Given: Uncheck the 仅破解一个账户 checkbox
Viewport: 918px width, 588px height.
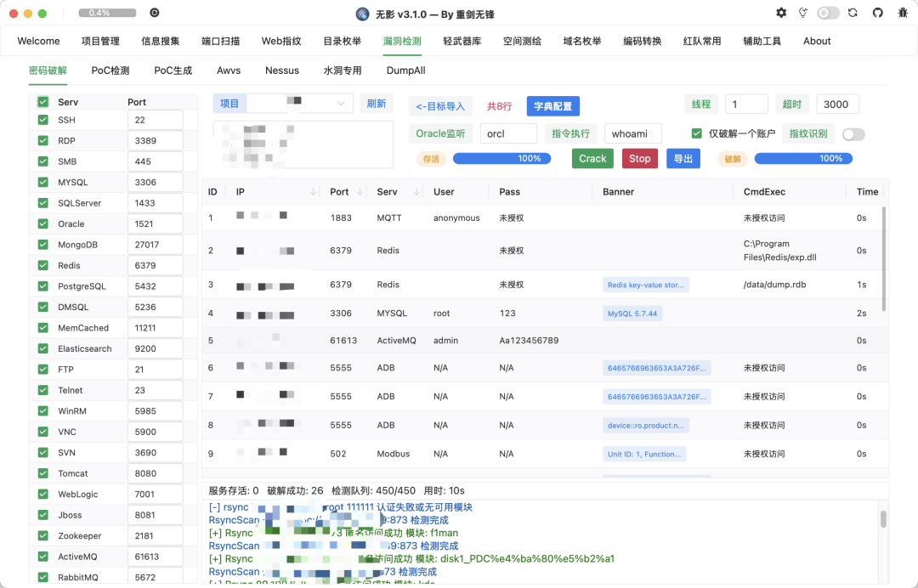Looking at the screenshot, I should (697, 133).
